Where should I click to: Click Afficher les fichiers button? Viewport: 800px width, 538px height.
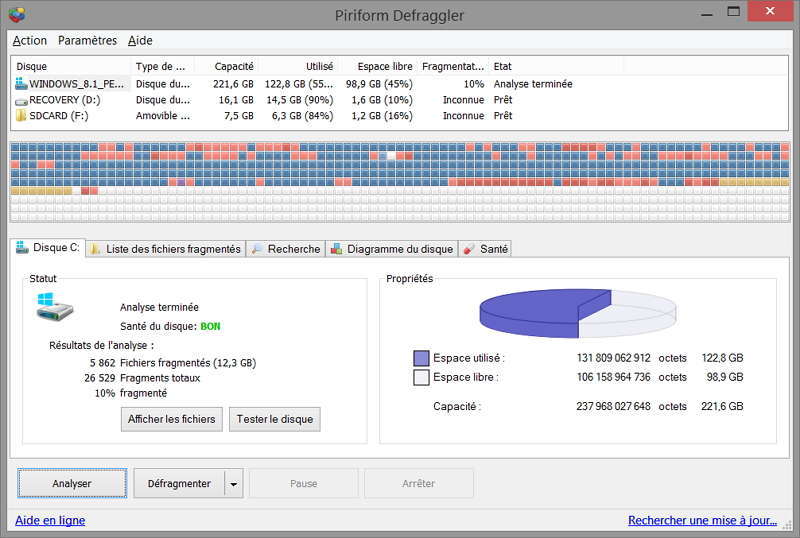171,419
